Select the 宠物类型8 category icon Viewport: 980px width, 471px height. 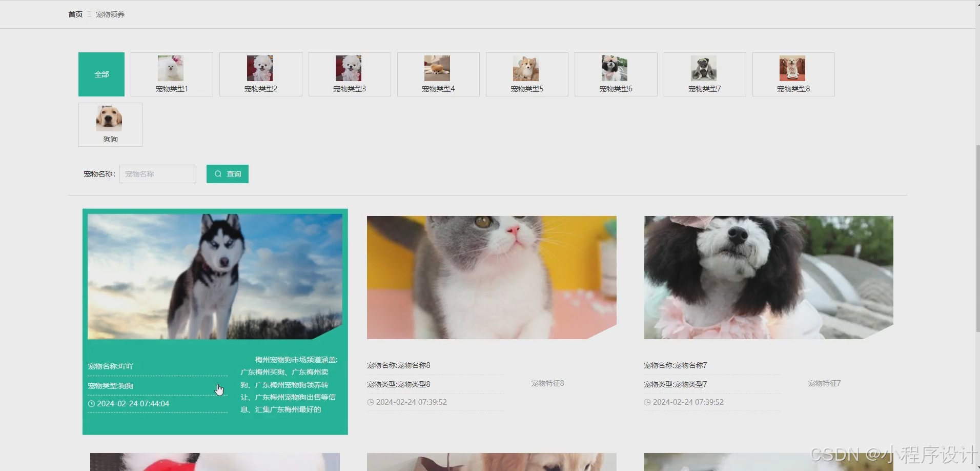pos(793,74)
